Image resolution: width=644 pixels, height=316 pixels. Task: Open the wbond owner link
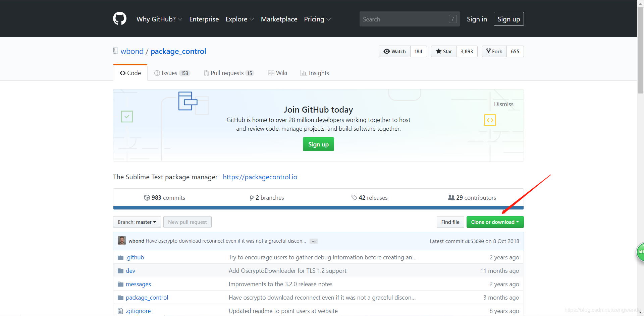pos(132,51)
